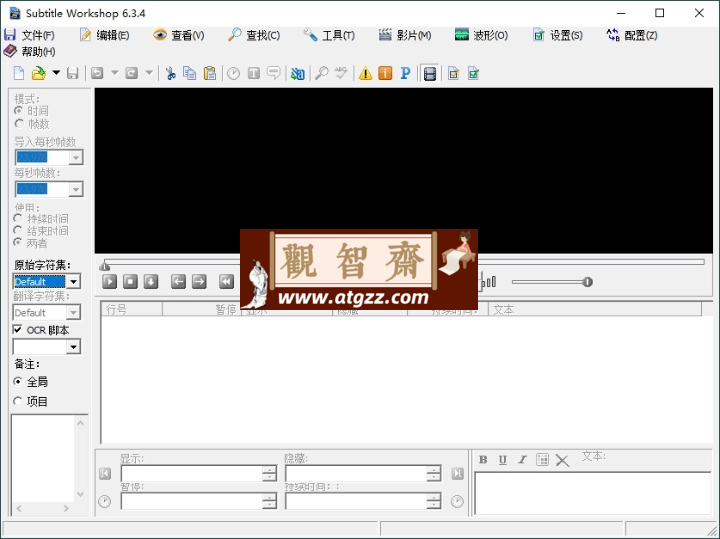Click the clock timings toolbar icon

(x=234, y=73)
